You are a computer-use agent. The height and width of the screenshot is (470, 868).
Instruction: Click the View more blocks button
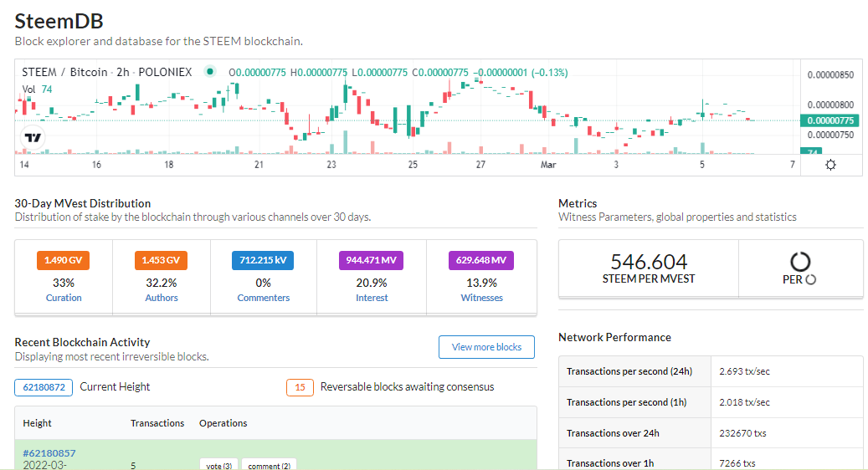(486, 347)
